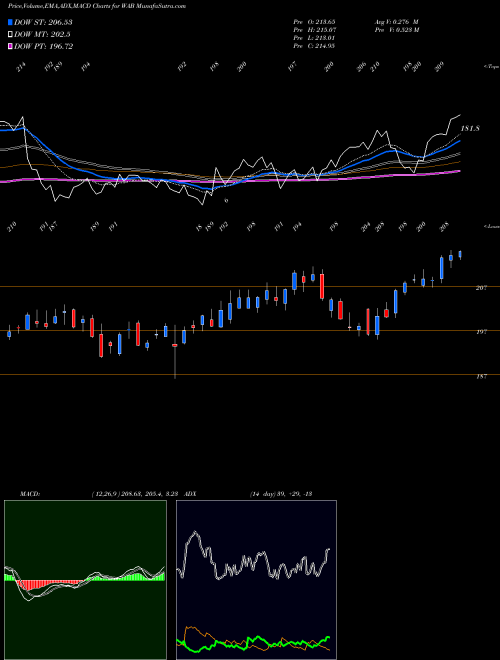Click the magenta DOW PT legend swatch
Screen dimensions: 500x660
pyautogui.click(x=10, y=46)
